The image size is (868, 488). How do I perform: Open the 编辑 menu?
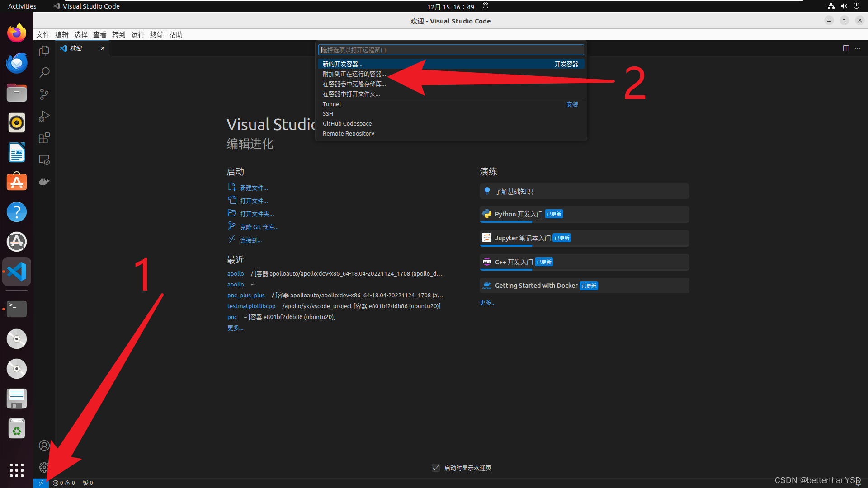point(62,35)
